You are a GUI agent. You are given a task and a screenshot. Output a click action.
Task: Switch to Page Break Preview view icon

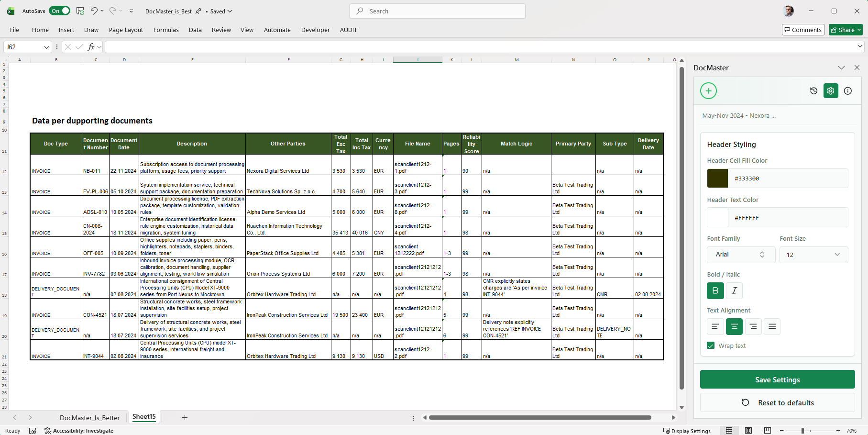(767, 431)
